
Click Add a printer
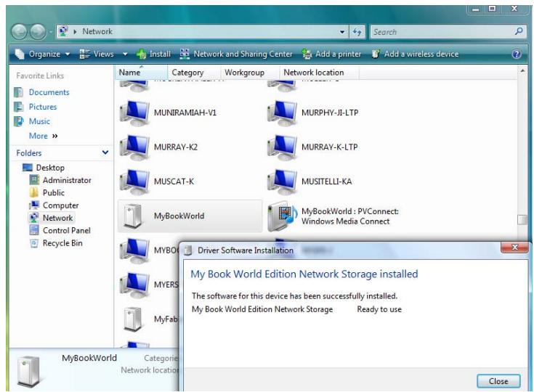tap(332, 54)
